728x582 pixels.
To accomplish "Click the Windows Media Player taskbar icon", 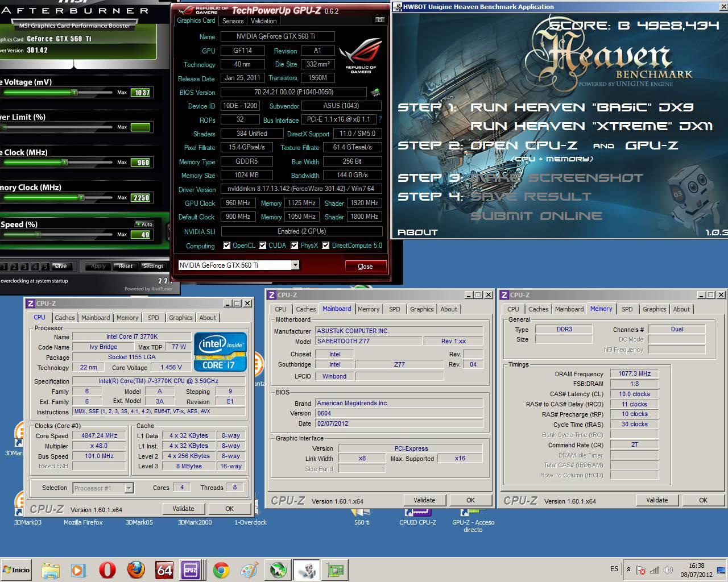I will tap(78, 570).
